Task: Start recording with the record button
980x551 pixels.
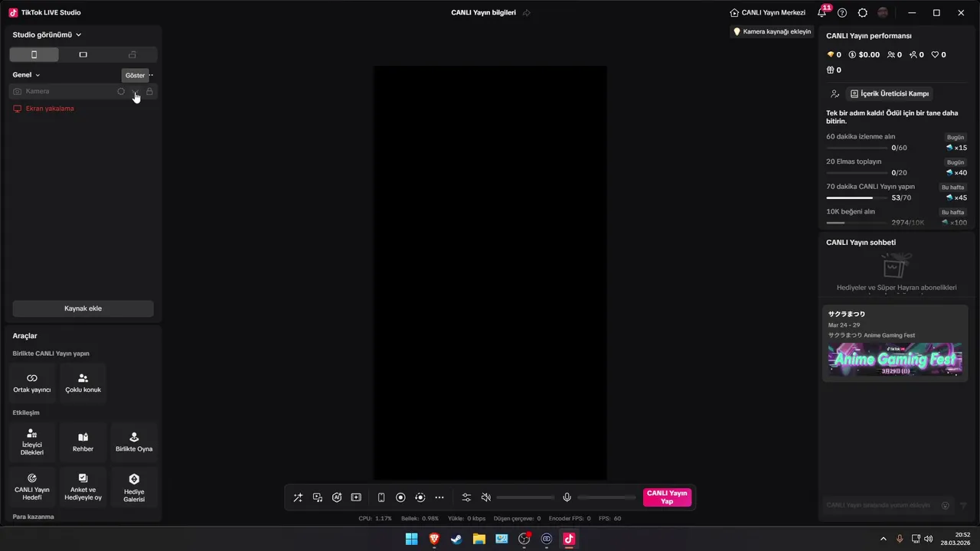Action: (x=400, y=497)
